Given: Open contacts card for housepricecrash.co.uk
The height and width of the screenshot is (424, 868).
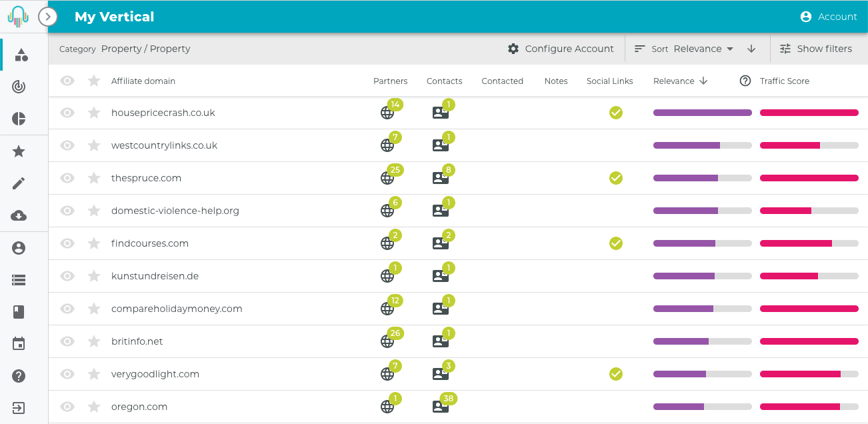Looking at the screenshot, I should [x=441, y=113].
